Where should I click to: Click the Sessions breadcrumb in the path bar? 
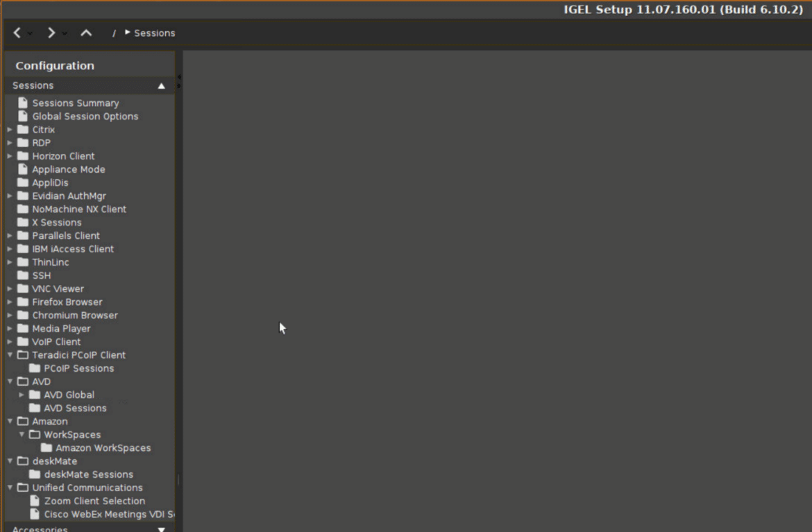coord(154,33)
